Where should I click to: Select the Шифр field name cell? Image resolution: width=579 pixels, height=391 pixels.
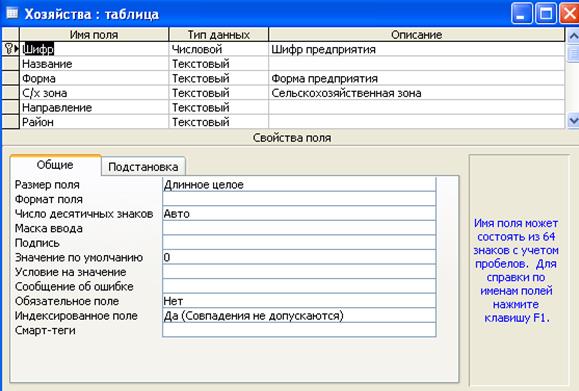(94, 49)
